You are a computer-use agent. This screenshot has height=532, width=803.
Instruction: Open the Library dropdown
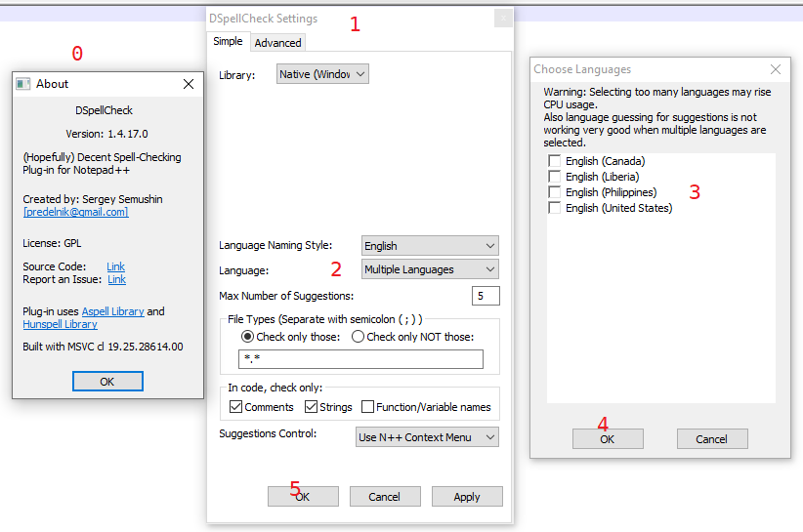tap(322, 74)
